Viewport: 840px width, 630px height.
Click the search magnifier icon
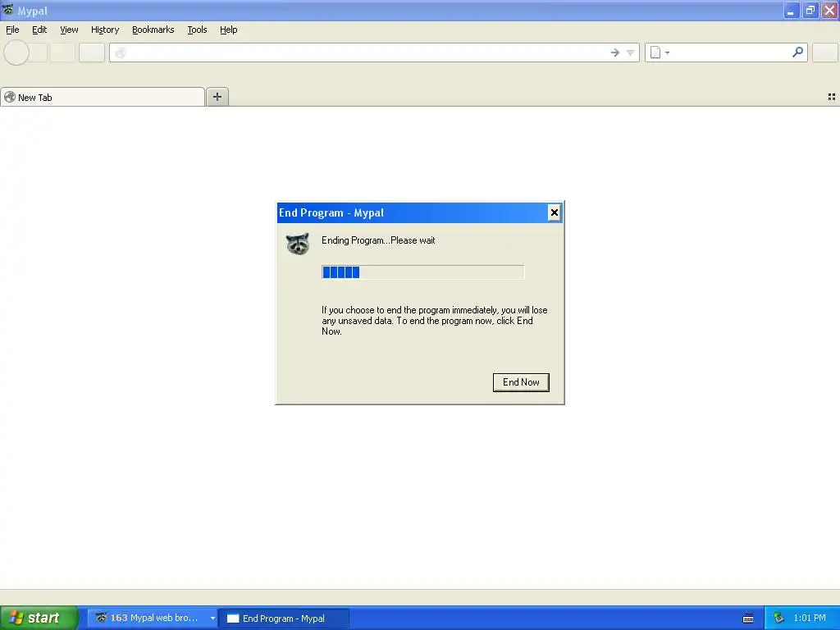(x=797, y=52)
